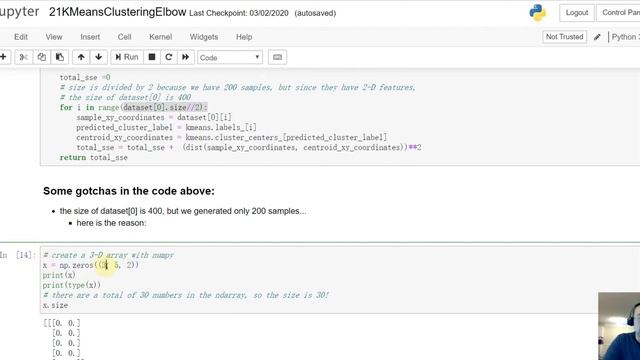Open the Kernel menu

click(x=160, y=37)
